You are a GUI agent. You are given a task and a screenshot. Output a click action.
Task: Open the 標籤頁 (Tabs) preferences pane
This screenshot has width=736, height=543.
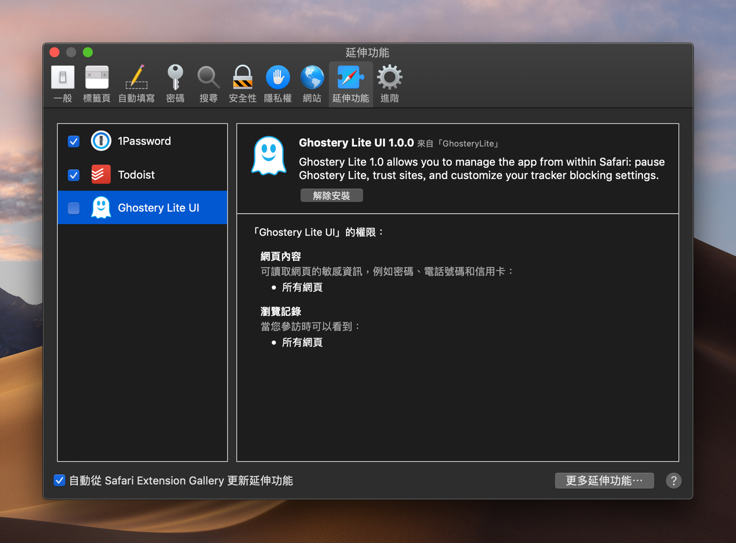(x=97, y=84)
